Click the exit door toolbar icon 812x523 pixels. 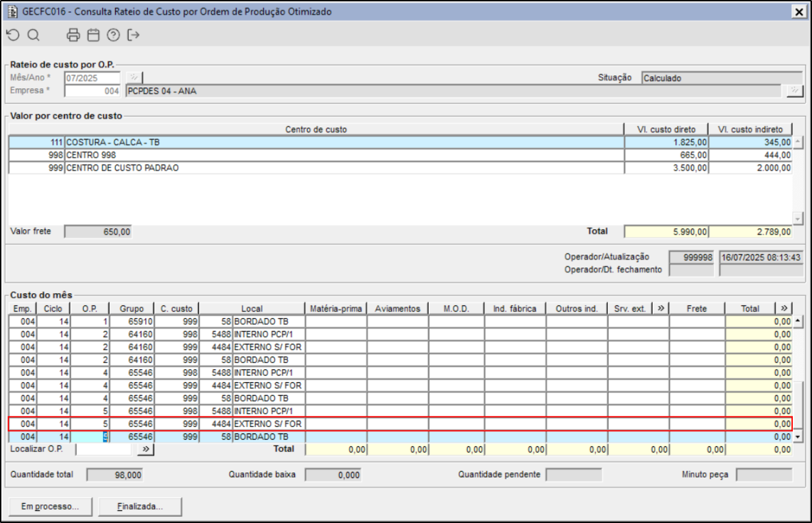pyautogui.click(x=133, y=35)
